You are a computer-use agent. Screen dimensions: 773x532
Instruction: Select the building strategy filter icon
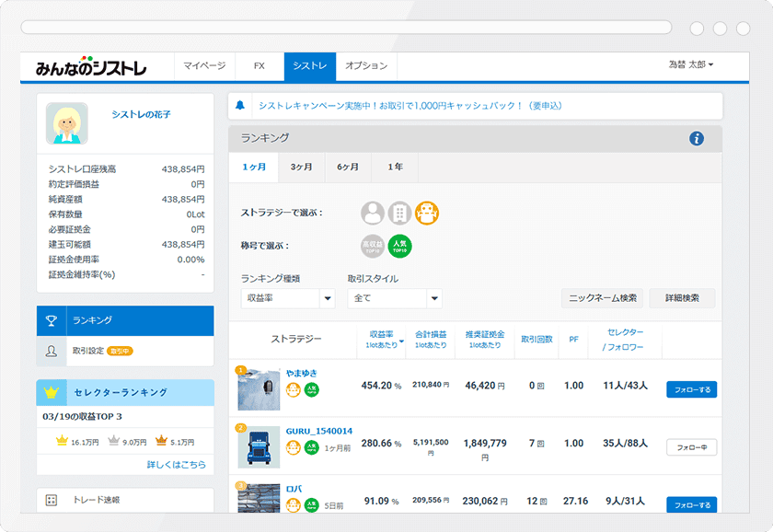(398, 212)
